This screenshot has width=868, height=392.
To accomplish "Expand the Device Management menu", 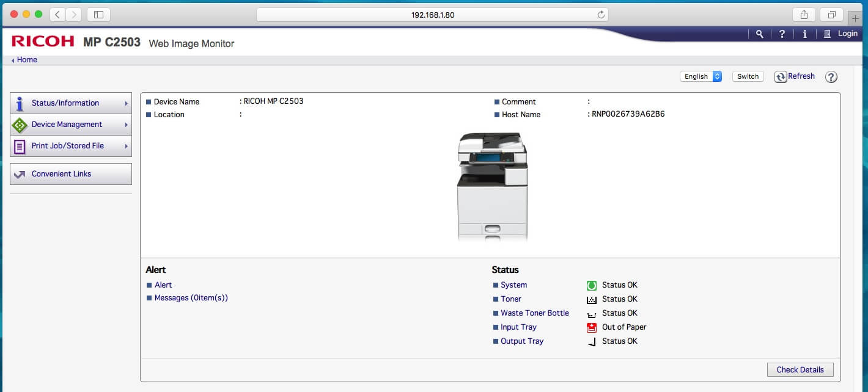I will click(x=71, y=125).
